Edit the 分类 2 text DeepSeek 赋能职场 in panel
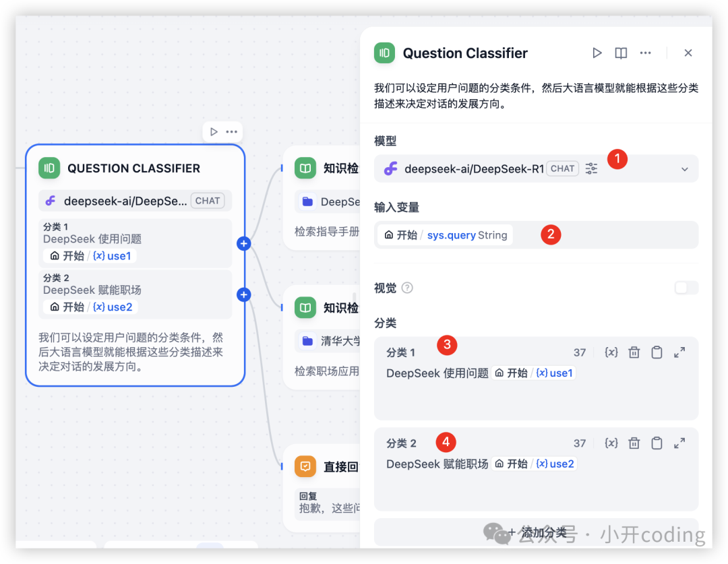 tap(437, 464)
